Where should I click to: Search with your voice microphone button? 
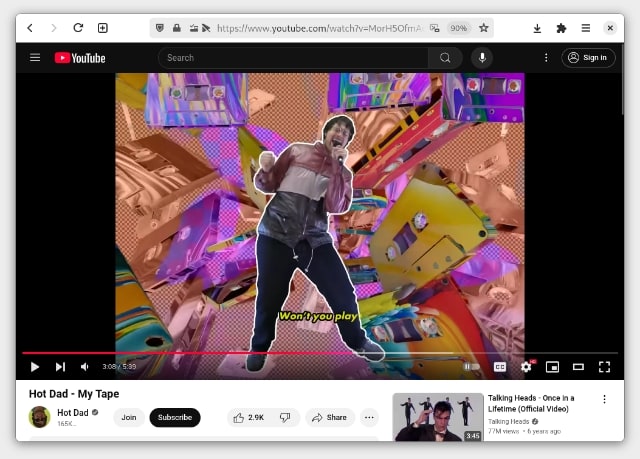click(x=482, y=58)
